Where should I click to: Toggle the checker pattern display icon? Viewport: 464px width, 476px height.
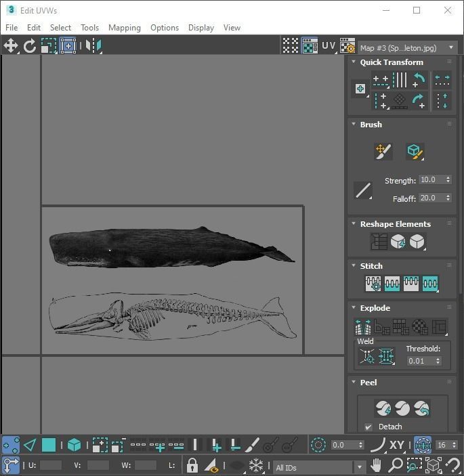point(291,46)
